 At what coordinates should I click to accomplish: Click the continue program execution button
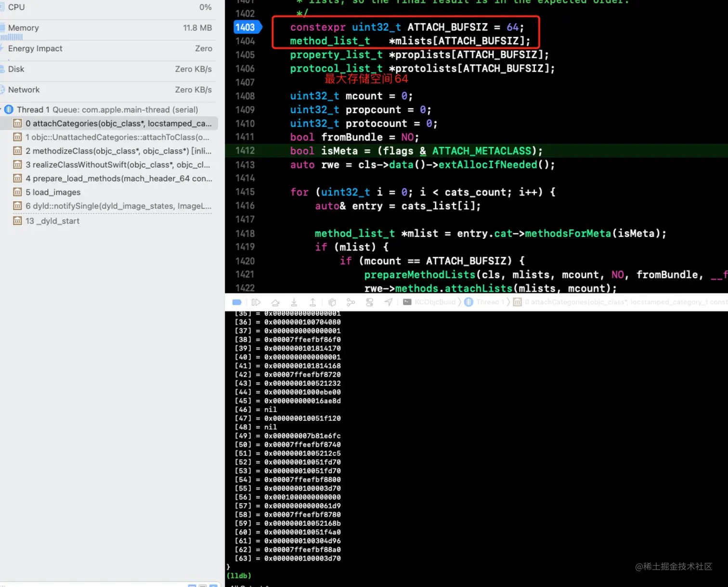[256, 302]
